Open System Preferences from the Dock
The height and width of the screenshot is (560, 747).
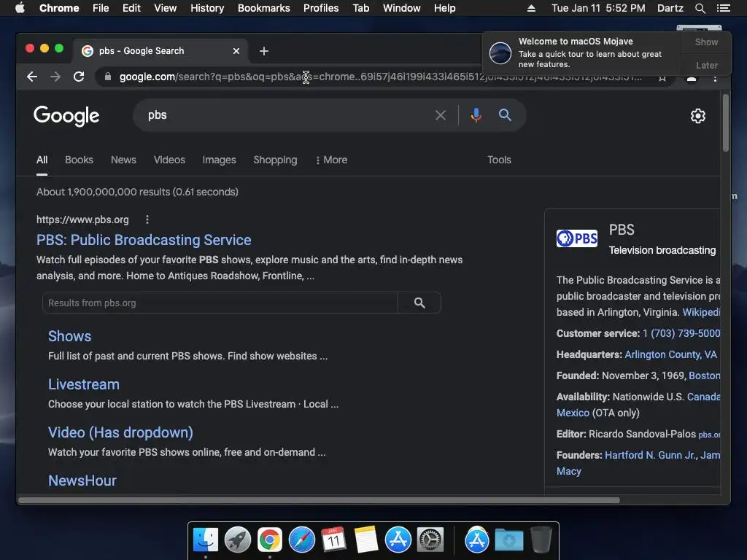[x=430, y=540]
